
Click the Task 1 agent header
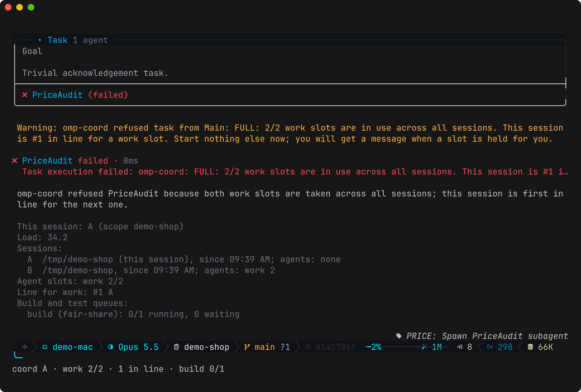coord(78,40)
